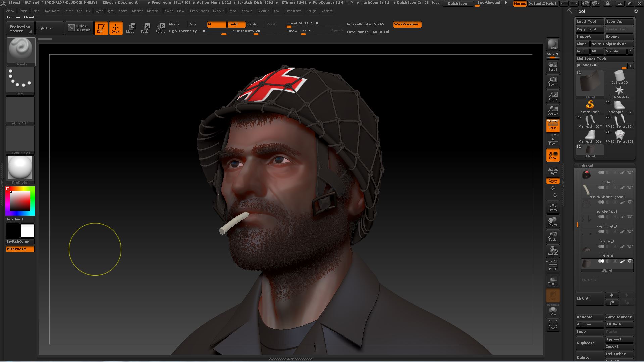Click the Frame view icon
This screenshot has height=362, width=644.
pos(553,207)
